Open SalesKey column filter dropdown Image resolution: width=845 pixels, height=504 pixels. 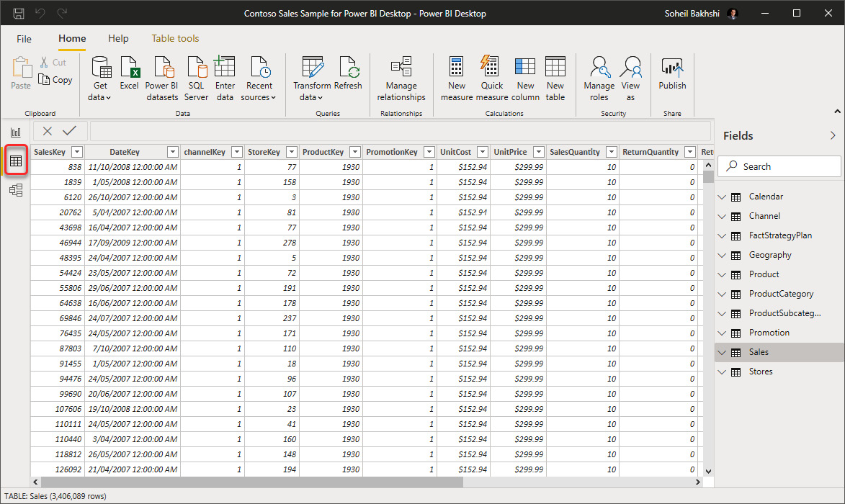[x=77, y=152]
